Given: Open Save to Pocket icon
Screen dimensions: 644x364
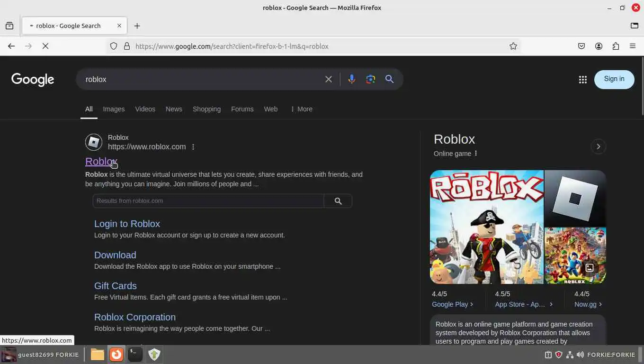Looking at the screenshot, I should (581, 46).
